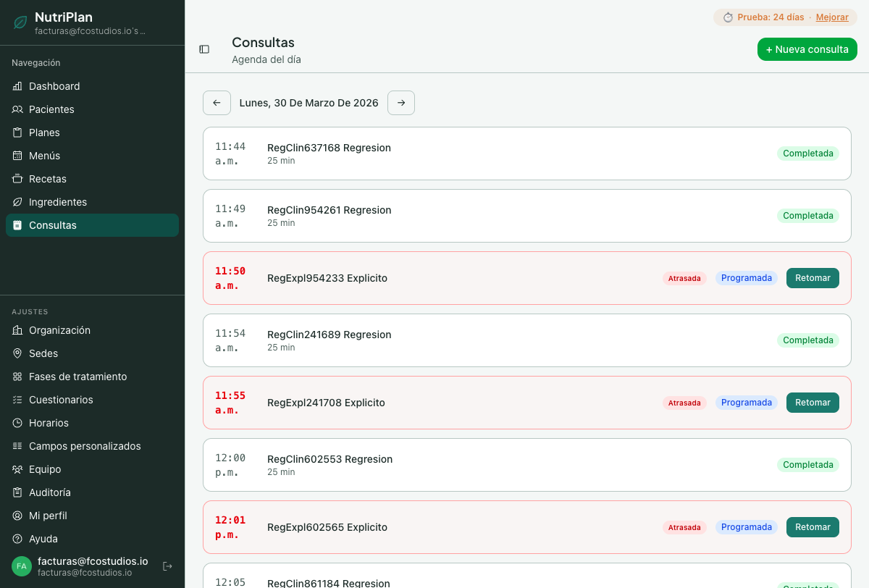Go to next day with right arrow
The width and height of the screenshot is (869, 588).
tap(401, 103)
